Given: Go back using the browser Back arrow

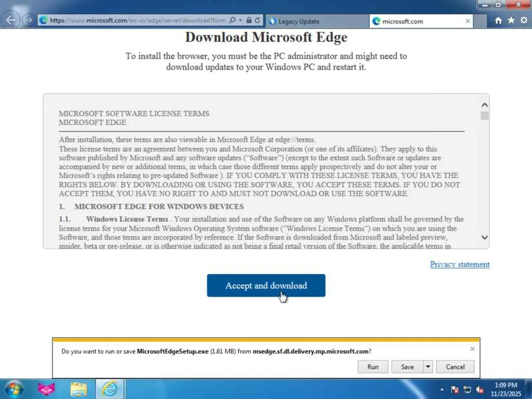Looking at the screenshot, I should (x=11, y=20).
